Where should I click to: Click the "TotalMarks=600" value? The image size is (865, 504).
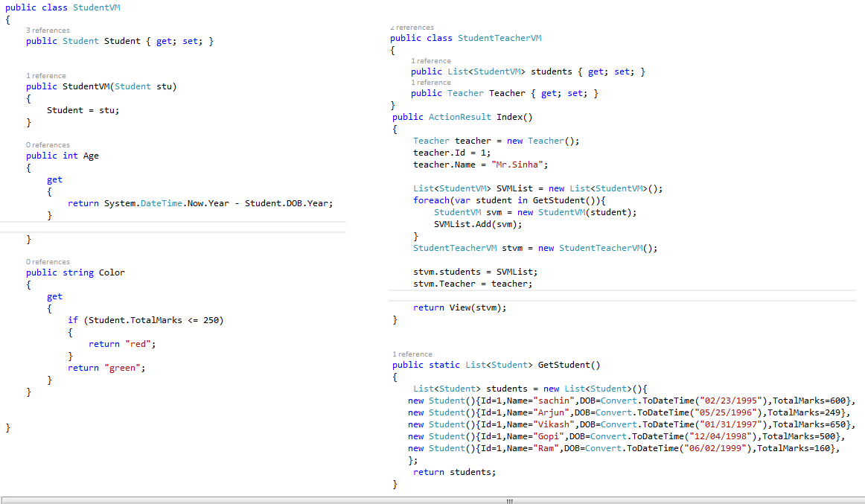point(809,401)
